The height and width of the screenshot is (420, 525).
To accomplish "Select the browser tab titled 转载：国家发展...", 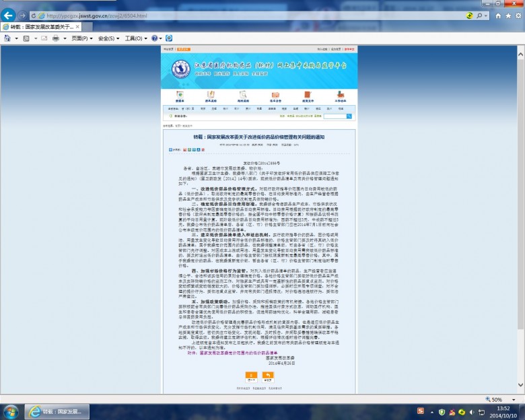I will (40, 26).
